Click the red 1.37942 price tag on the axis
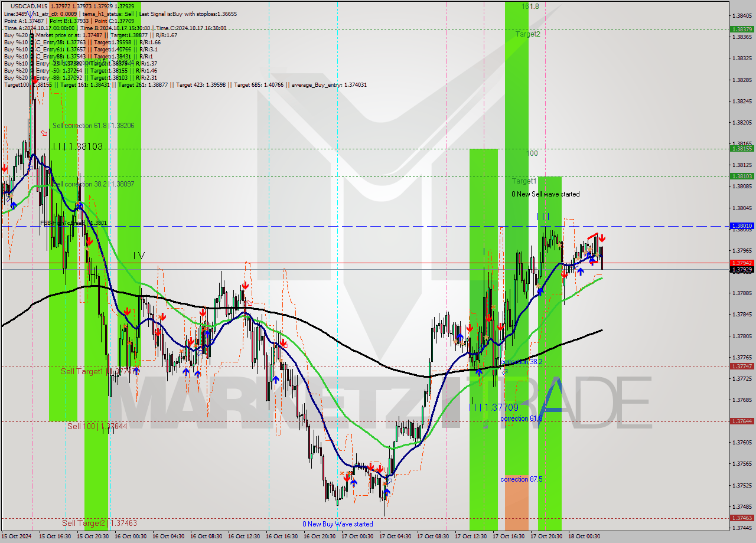The width and height of the screenshot is (756, 543). 742,263
